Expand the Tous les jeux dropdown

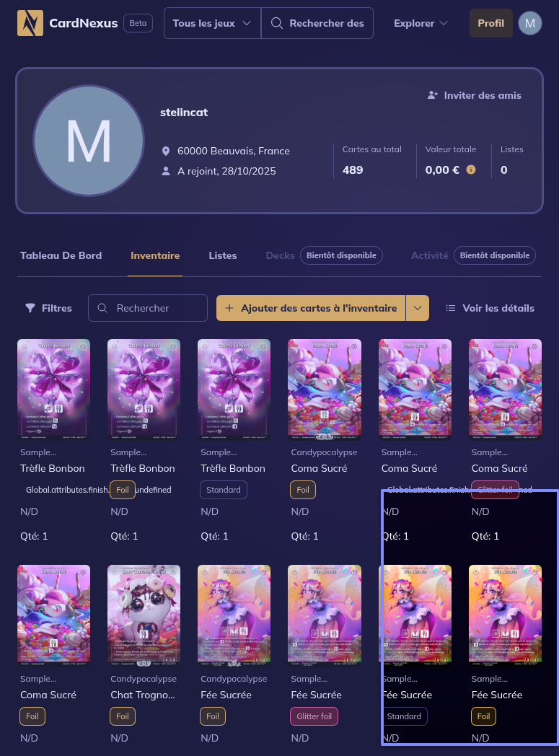pos(213,23)
